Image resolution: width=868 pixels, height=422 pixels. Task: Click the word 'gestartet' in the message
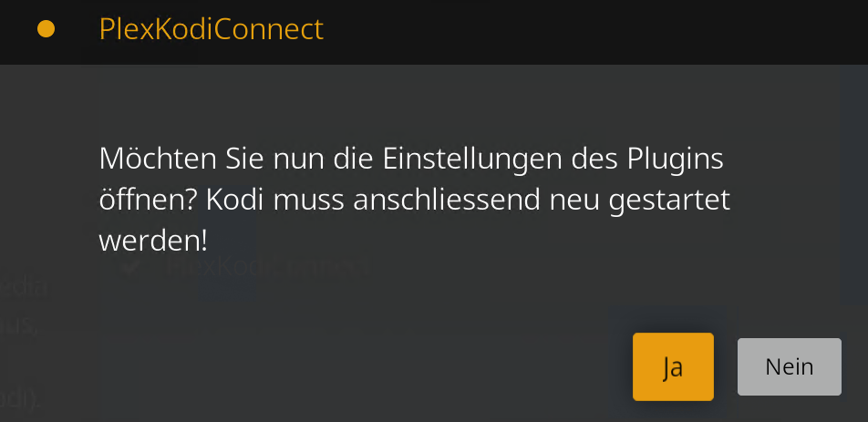coord(677,200)
